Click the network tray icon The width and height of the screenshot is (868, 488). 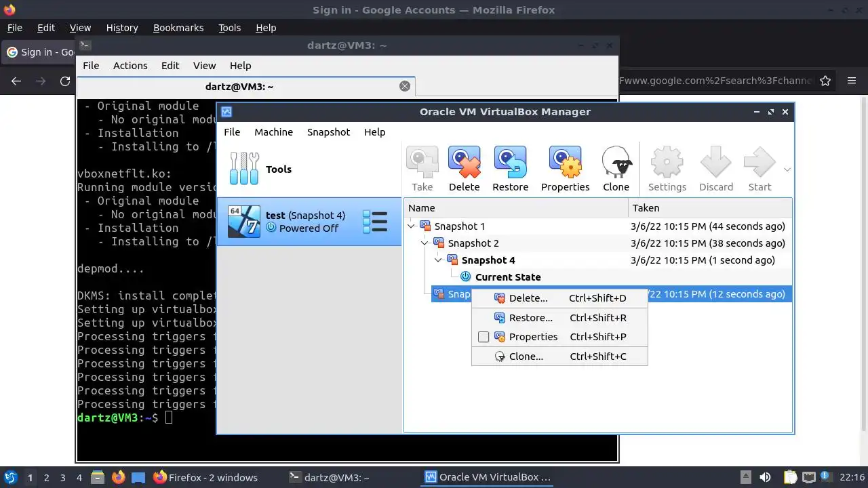coord(808,477)
